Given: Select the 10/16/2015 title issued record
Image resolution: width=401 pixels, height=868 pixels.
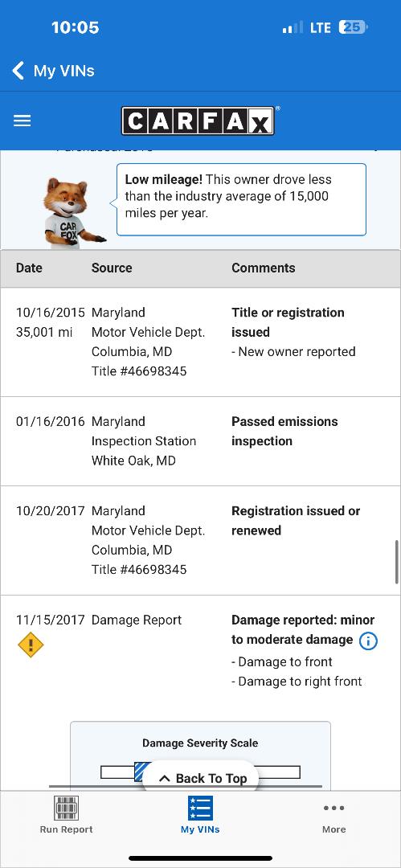Looking at the screenshot, I should point(201,342).
